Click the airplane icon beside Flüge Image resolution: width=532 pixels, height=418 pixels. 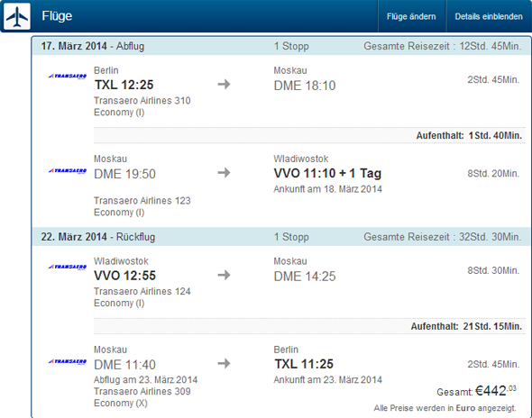click(17, 16)
